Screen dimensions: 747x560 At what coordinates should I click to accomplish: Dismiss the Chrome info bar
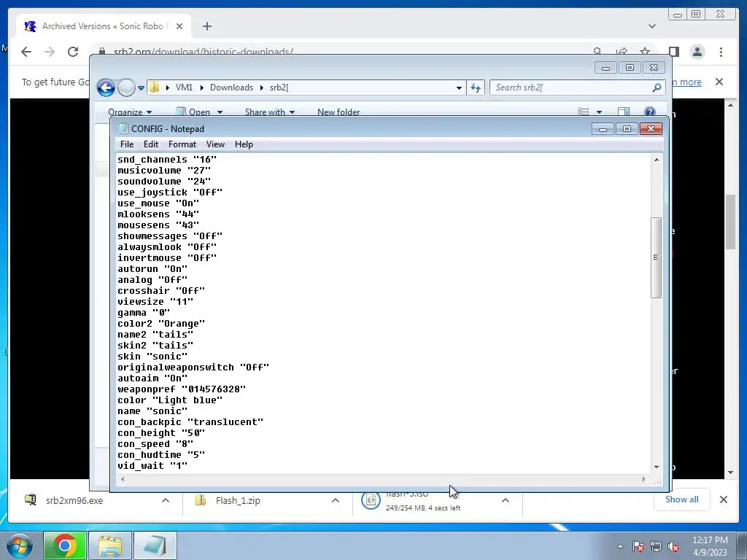pos(719,82)
